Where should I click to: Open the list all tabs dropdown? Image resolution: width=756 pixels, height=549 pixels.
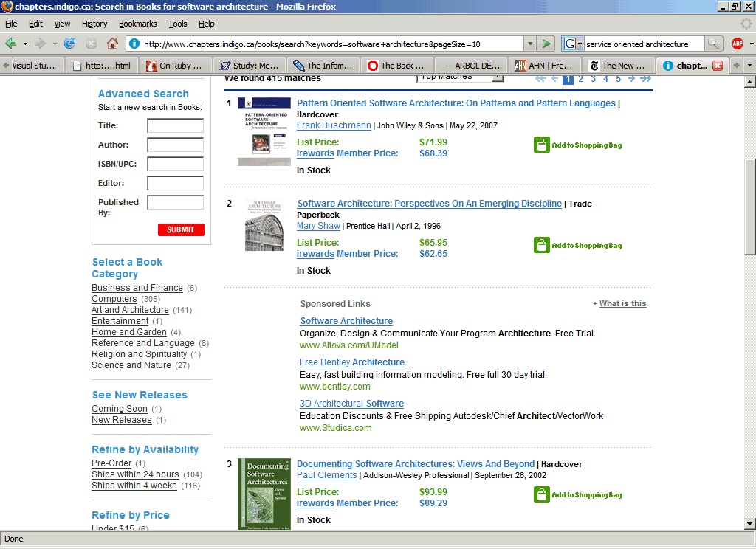(749, 66)
